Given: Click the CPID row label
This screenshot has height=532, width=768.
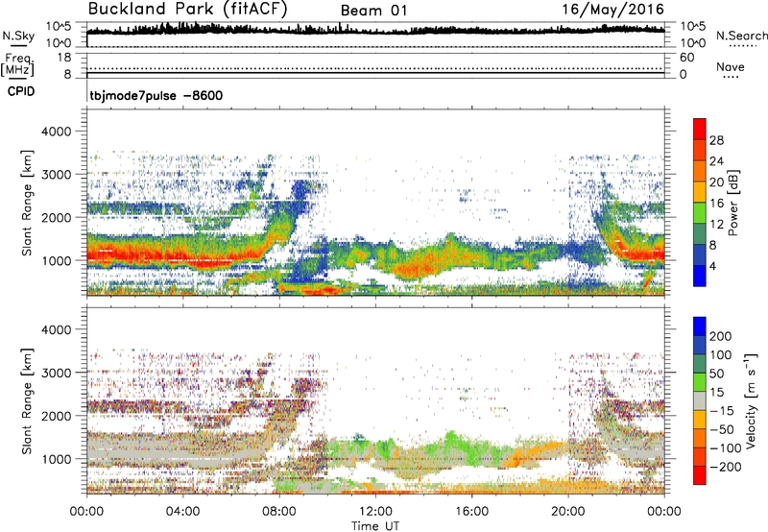Looking at the screenshot, I should (x=21, y=91).
